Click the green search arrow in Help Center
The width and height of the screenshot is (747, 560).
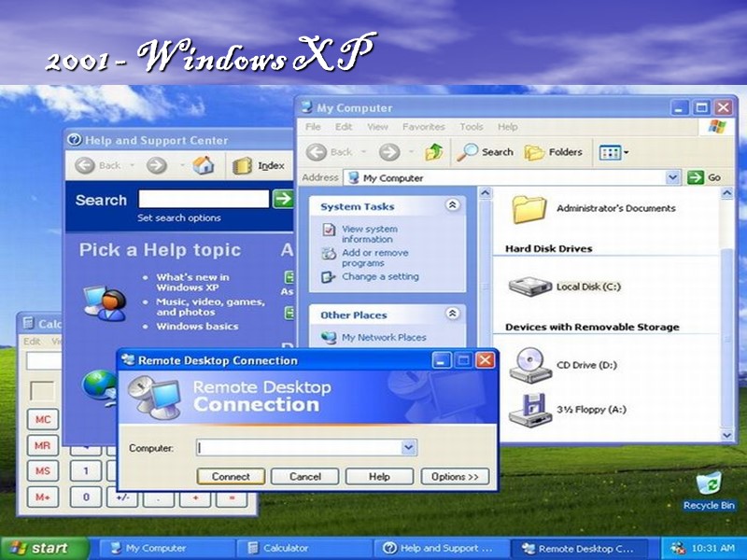[283, 199]
